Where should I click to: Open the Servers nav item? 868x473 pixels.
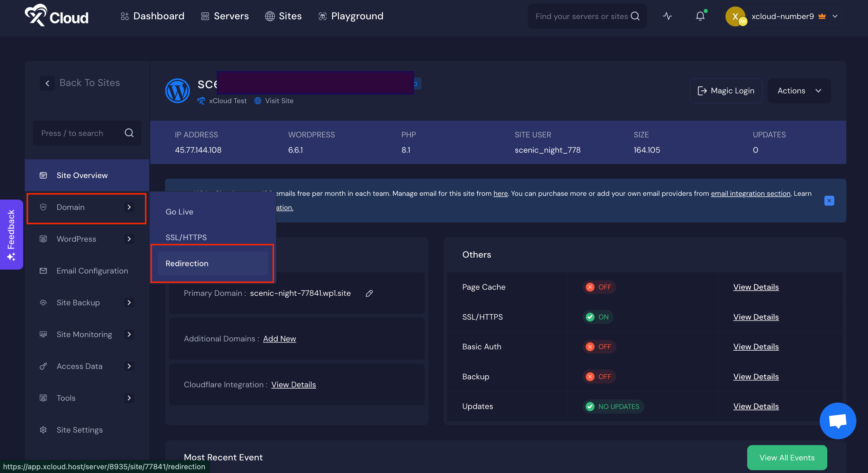click(x=225, y=16)
